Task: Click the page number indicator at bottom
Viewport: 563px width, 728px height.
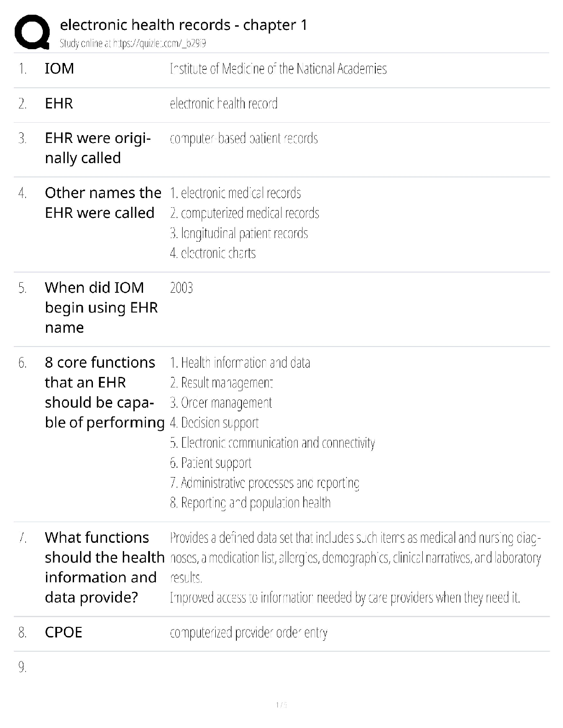Action: tap(281, 705)
